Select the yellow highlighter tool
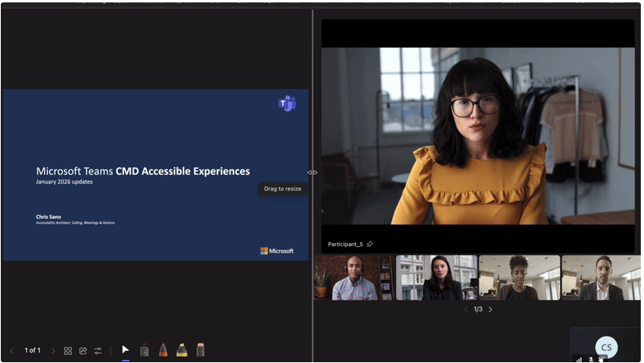 tap(182, 350)
